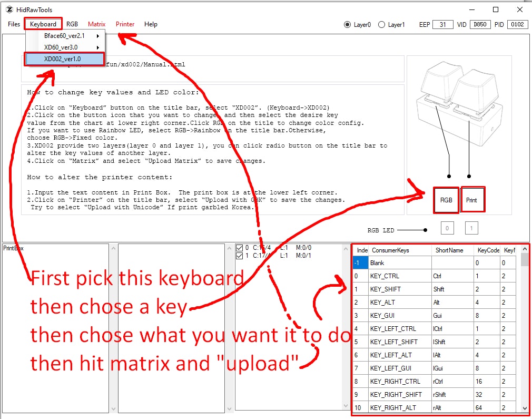
Task: Click the RGB LED 0 indicator box
Action: coord(447,228)
